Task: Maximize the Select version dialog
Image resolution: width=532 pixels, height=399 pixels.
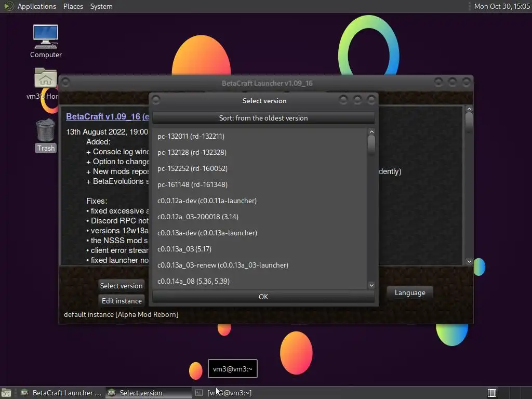Action: [x=357, y=100]
